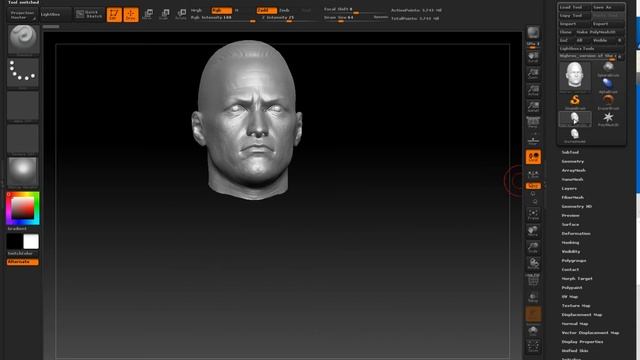This screenshot has width=640, height=360.
Task: Set canvas to Actual size
Action: (533, 90)
